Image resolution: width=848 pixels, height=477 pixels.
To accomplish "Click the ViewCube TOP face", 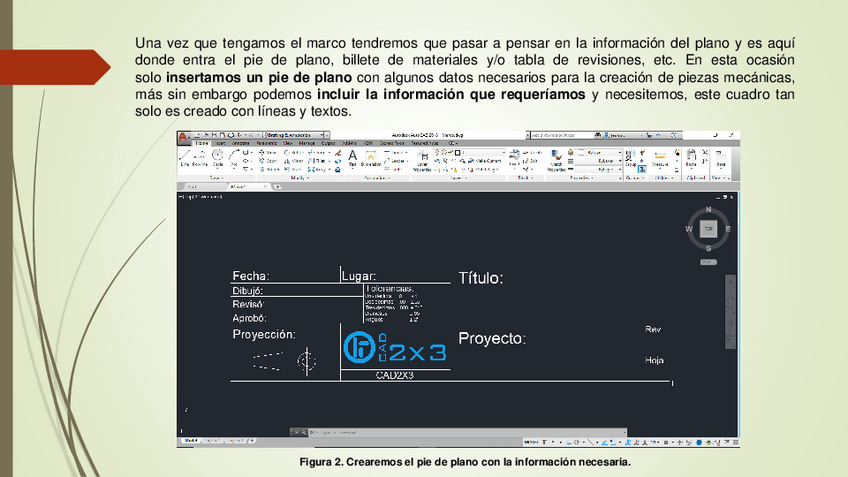I will [x=708, y=229].
